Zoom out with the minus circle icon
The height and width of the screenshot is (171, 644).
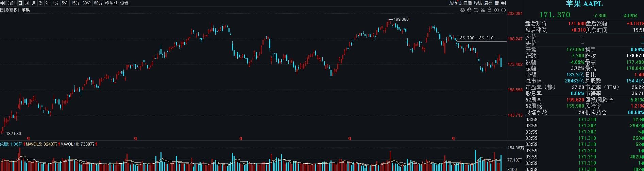point(503,10)
